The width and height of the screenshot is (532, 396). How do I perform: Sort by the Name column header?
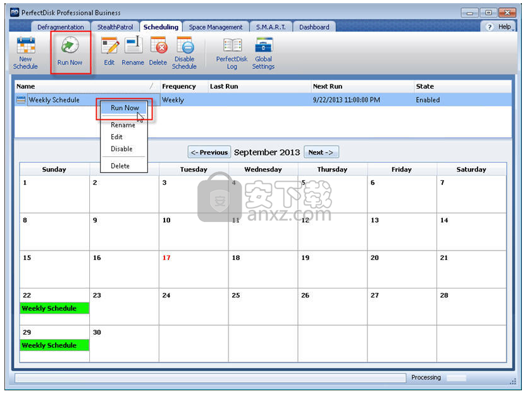tap(87, 87)
